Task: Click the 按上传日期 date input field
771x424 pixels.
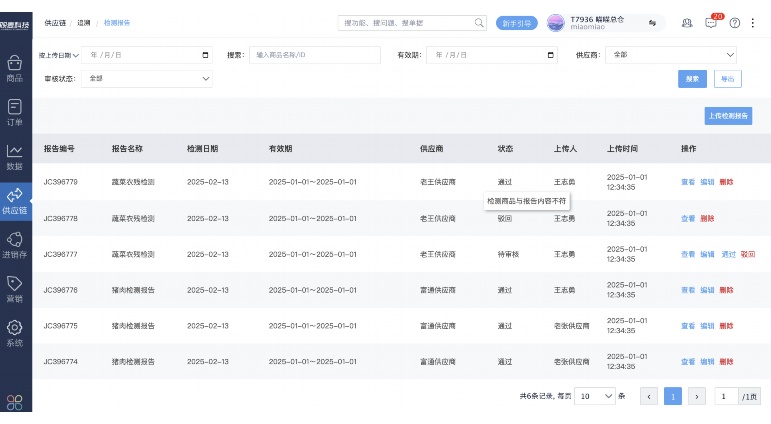Action: point(147,55)
